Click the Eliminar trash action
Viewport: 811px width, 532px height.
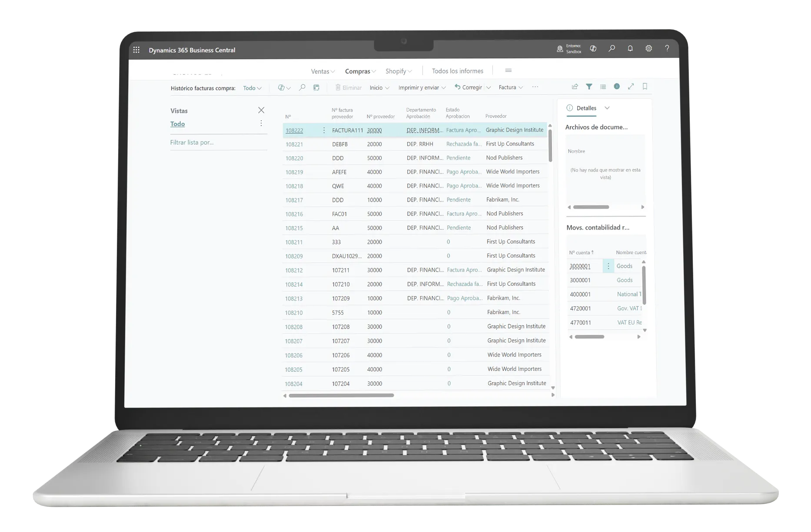tap(349, 88)
